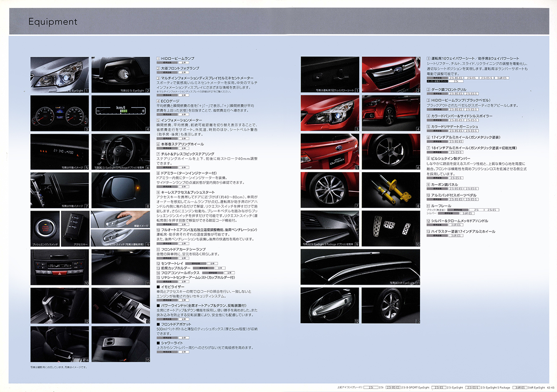Screen dimensions: 557x392
Task: Open the push engine start switch photo
Action: pyautogui.click(x=45, y=229)
